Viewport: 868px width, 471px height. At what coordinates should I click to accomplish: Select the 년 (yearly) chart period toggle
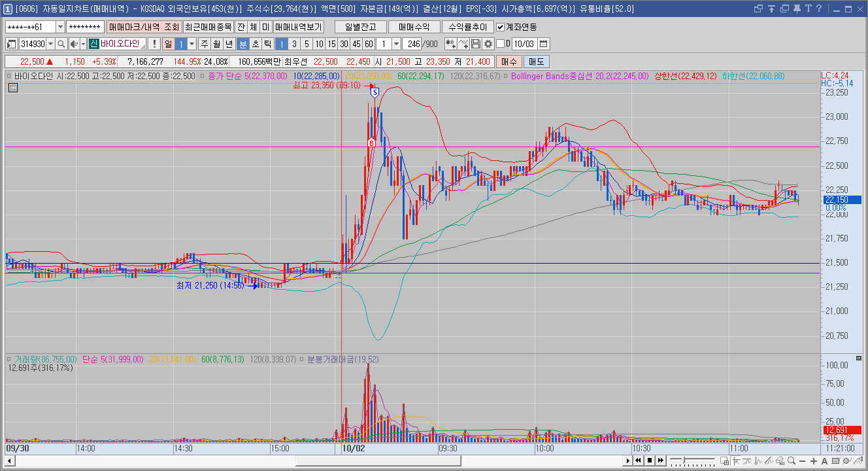click(229, 44)
